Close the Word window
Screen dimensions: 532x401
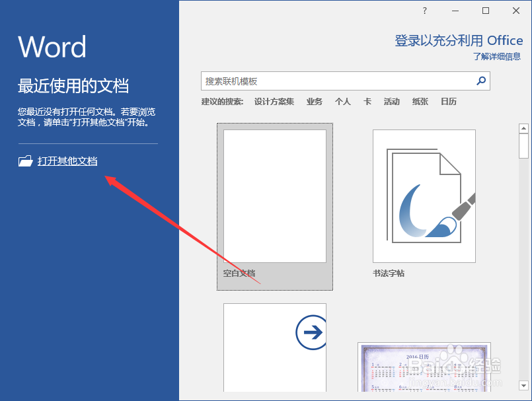(516, 11)
